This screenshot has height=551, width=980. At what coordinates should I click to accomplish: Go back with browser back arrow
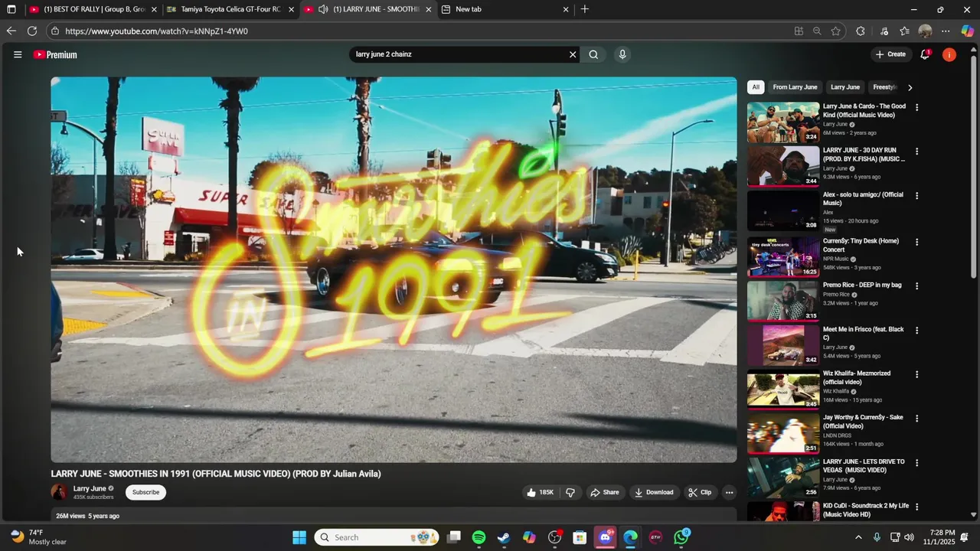(11, 31)
